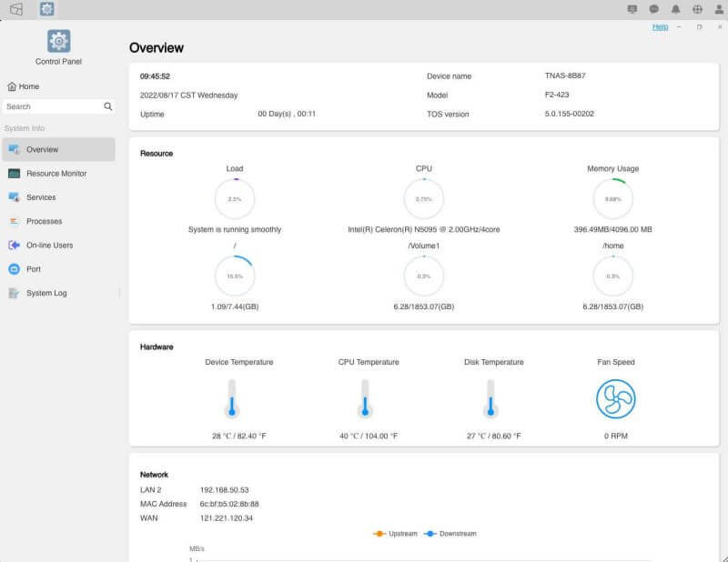Click TOS version 5.0.155-00202

click(x=570, y=114)
